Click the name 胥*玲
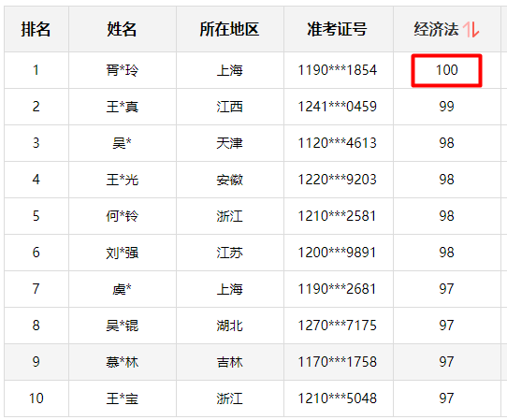Viewport: 507px width, 420px height. click(x=123, y=70)
